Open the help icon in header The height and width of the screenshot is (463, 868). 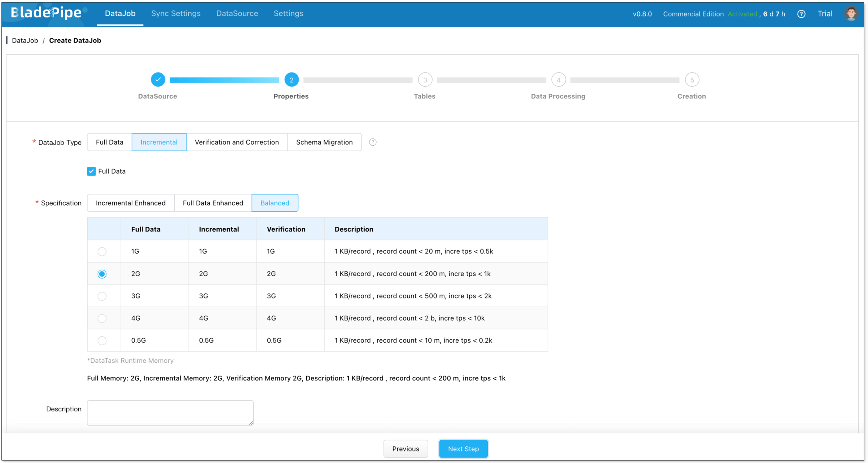click(801, 14)
